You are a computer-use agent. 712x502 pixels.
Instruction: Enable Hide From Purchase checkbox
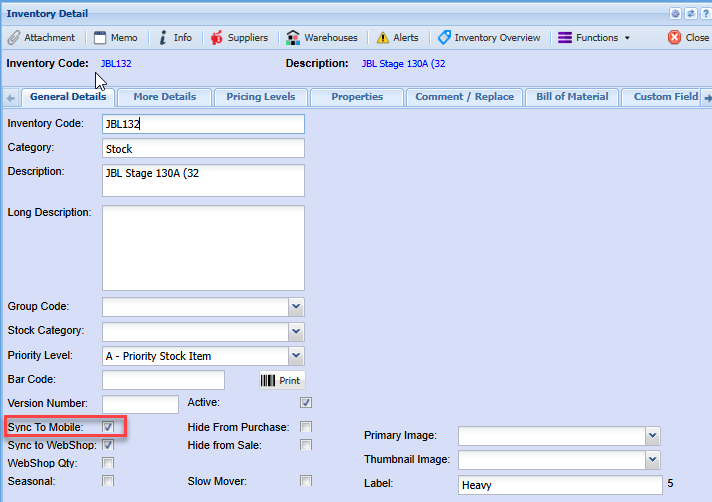point(306,427)
